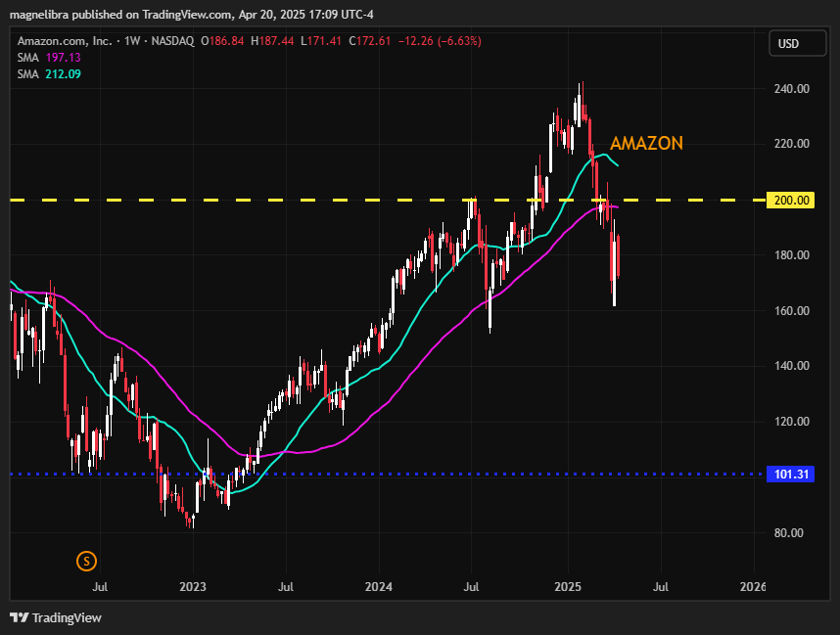Click the 120.00 price axis label

tap(791, 422)
